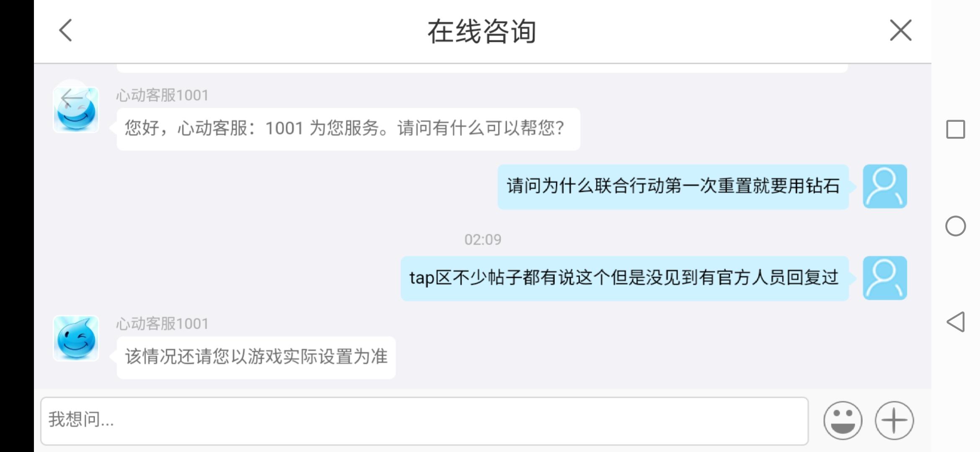Tap Android home circle button
This screenshot has height=452, width=980.
tap(956, 226)
